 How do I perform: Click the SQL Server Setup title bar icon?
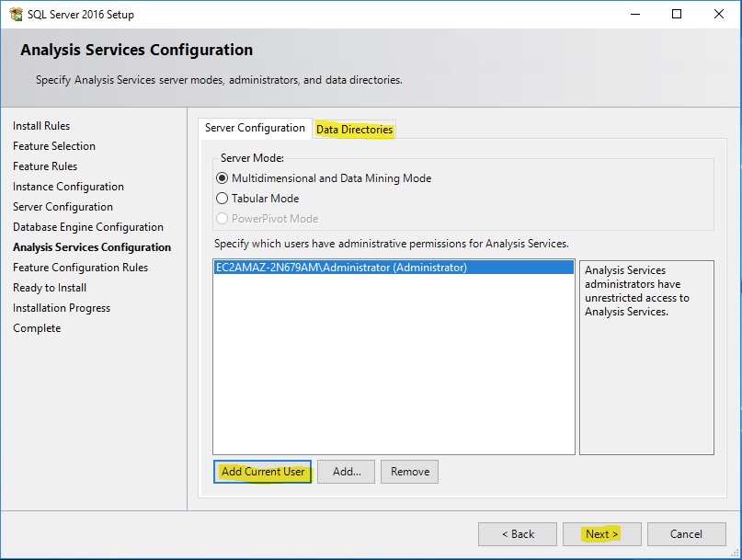(x=16, y=15)
